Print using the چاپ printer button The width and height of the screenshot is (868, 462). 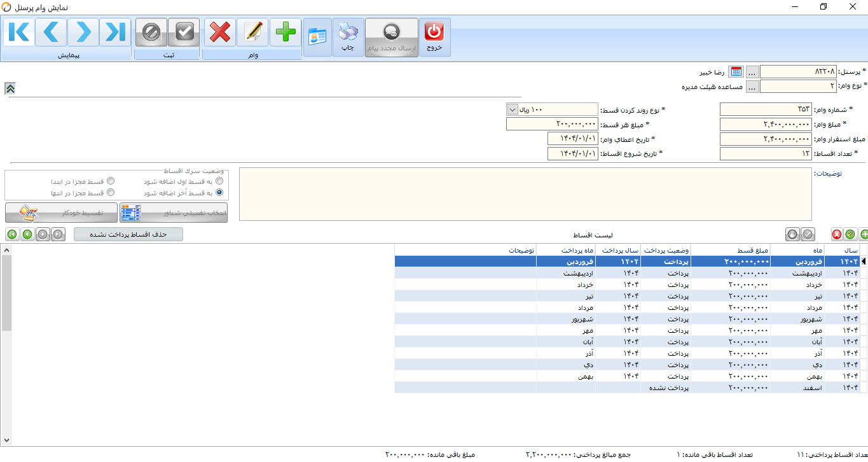(x=348, y=38)
